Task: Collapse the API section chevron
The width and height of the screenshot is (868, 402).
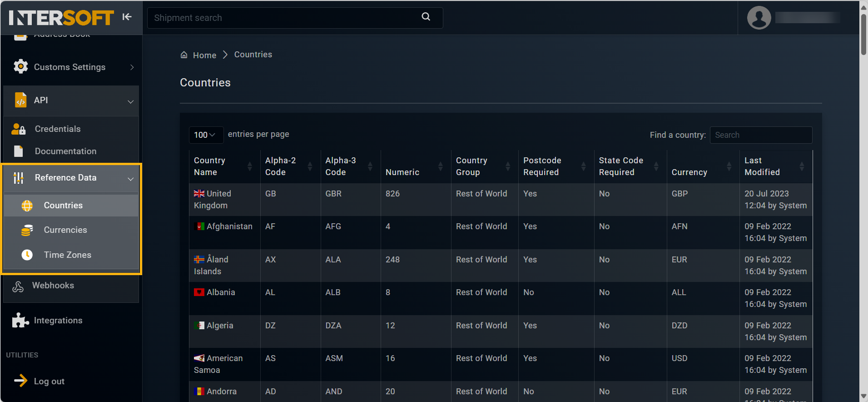Action: pos(130,101)
